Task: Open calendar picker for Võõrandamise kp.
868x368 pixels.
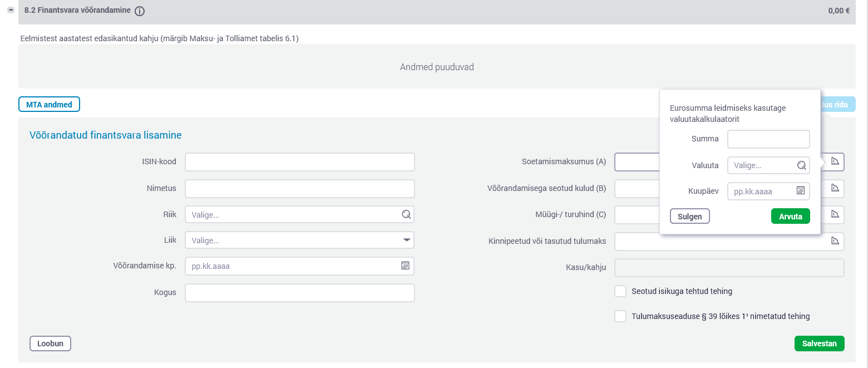Action: [405, 266]
